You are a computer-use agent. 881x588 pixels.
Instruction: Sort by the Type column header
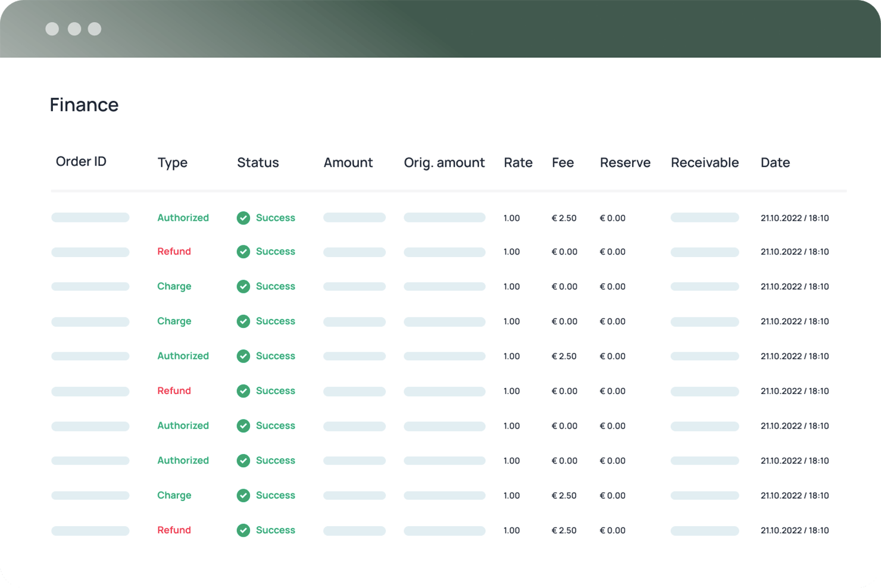[x=173, y=163]
